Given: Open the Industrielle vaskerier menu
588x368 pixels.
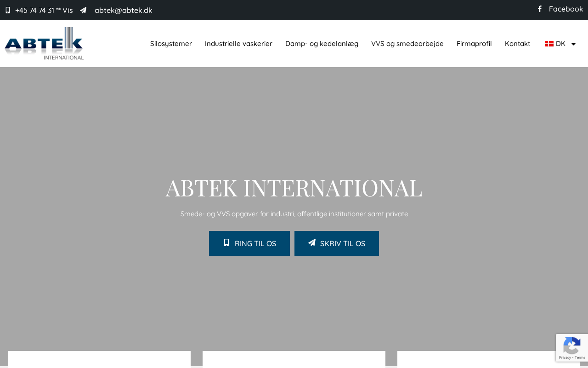Looking at the screenshot, I should [x=238, y=44].
